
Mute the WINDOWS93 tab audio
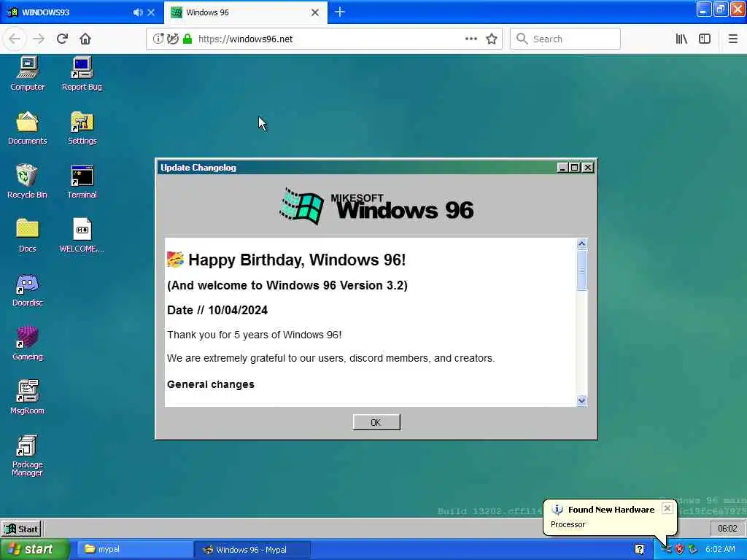point(138,12)
